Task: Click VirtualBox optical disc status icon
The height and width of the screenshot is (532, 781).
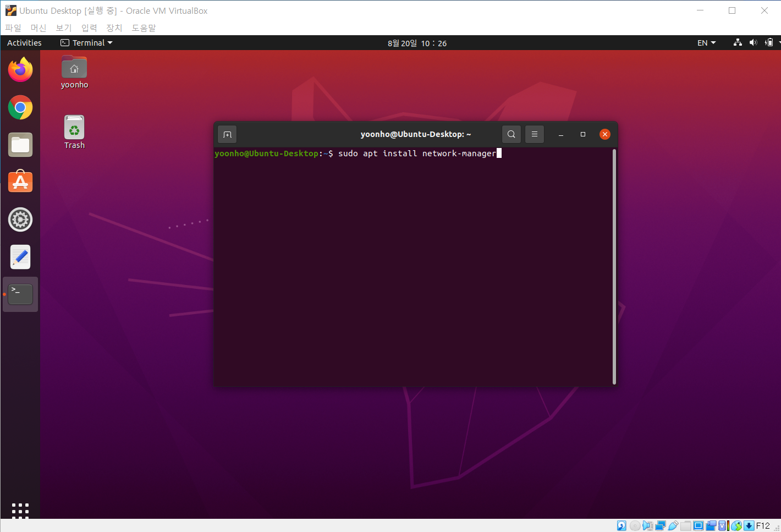Action: [635, 525]
